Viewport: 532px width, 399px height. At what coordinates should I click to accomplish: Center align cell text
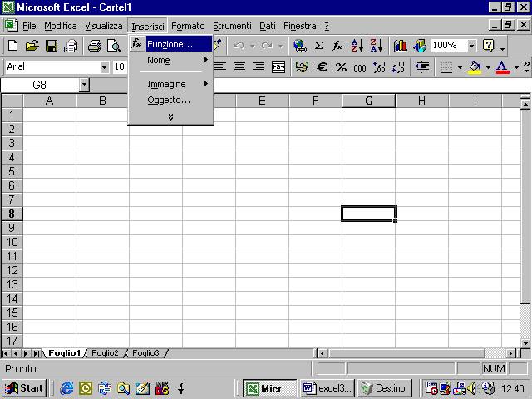coord(239,66)
